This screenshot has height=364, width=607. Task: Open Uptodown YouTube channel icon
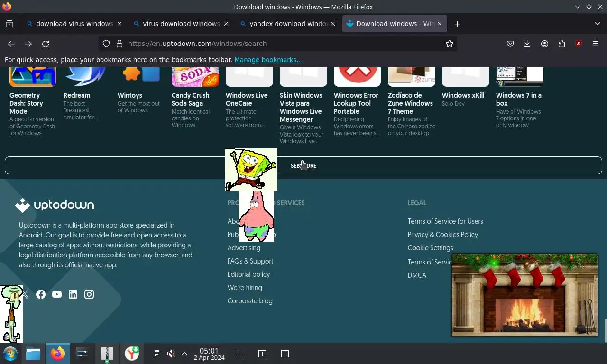pos(57,294)
